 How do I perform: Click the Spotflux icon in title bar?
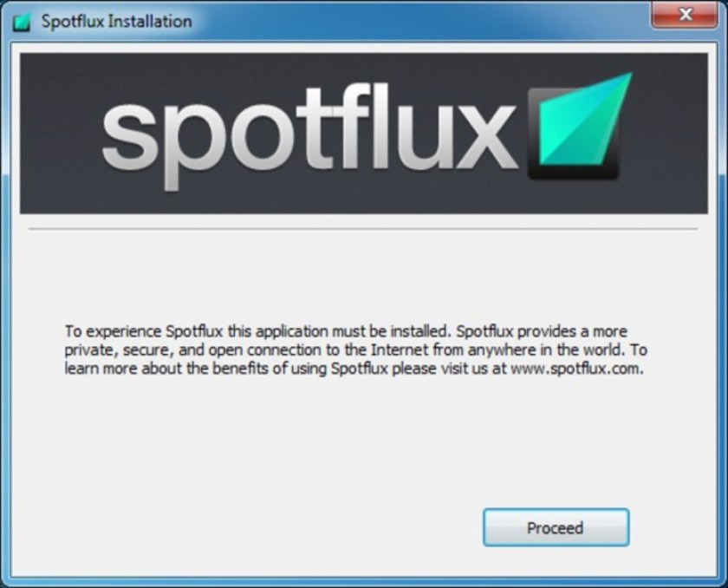point(22,22)
